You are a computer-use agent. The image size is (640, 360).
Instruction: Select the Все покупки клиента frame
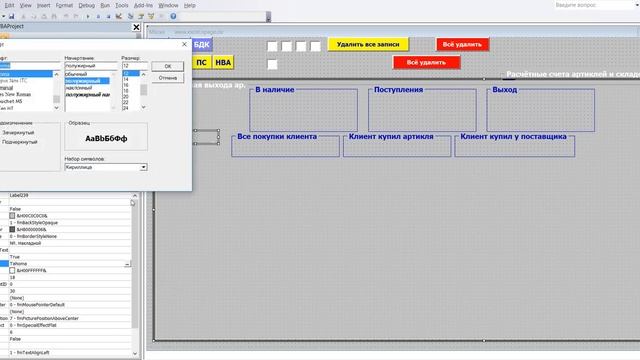tap(285, 145)
